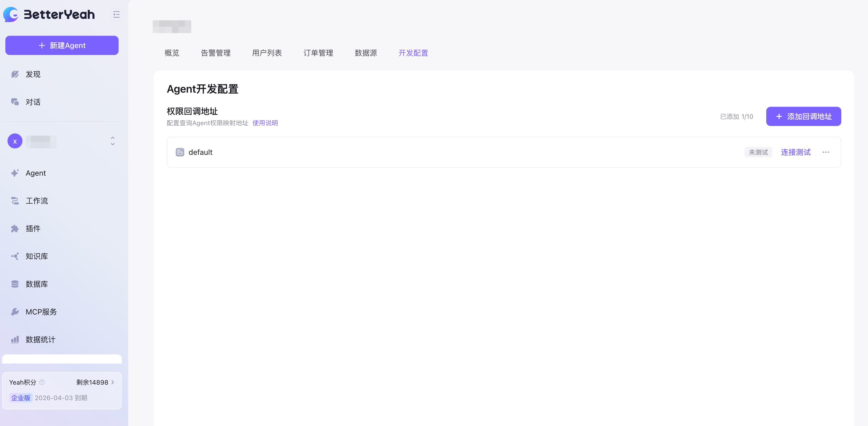The width and height of the screenshot is (868, 426).
Task: Open the default callback more-options menu
Action: [x=826, y=152]
